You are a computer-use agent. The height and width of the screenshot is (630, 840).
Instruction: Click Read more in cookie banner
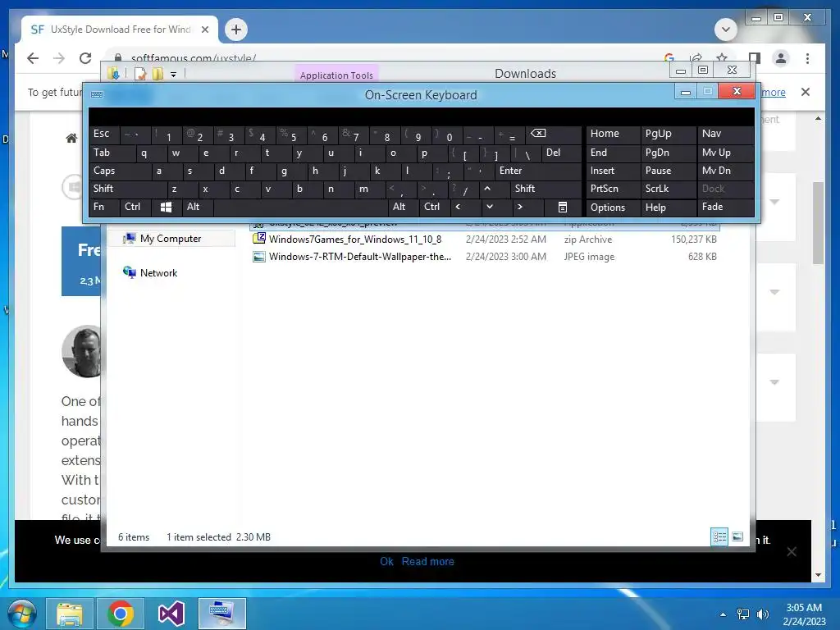pos(427,561)
